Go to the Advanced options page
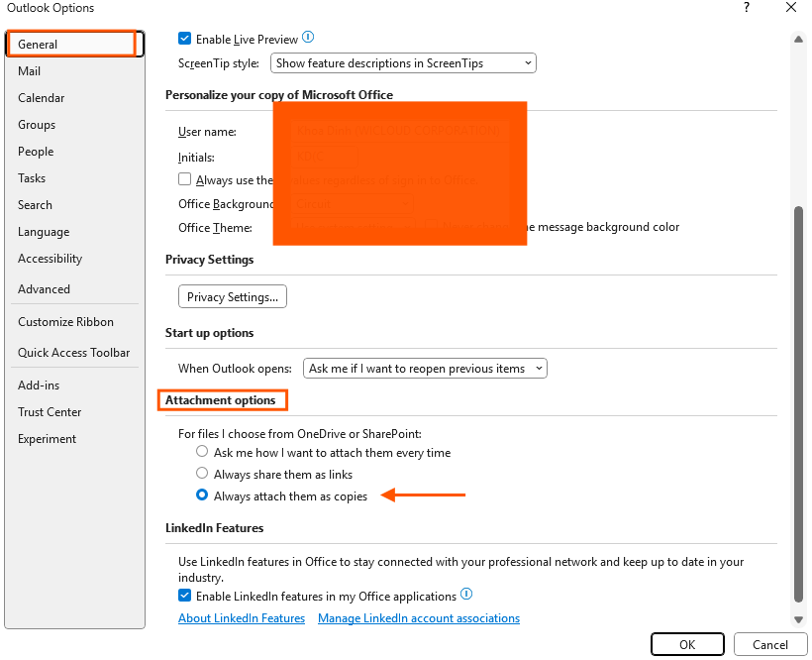812x660 pixels. click(x=44, y=288)
